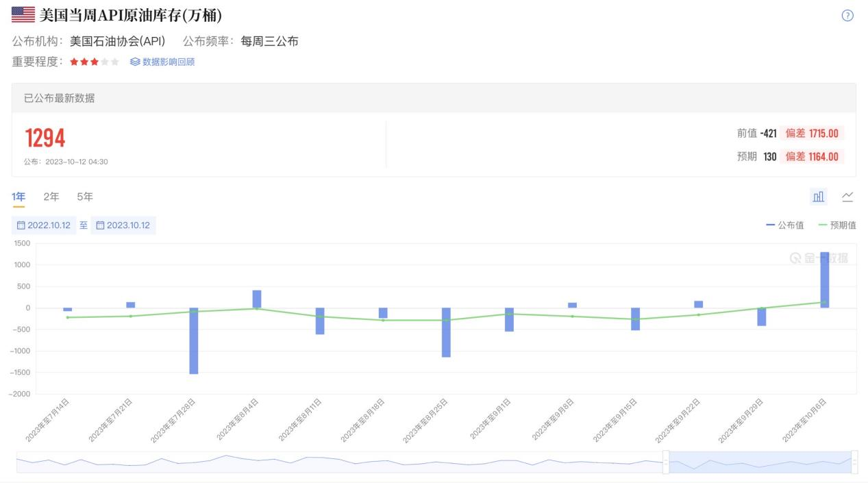
Task: Click the left handle of range slider
Action: pyautogui.click(x=665, y=462)
